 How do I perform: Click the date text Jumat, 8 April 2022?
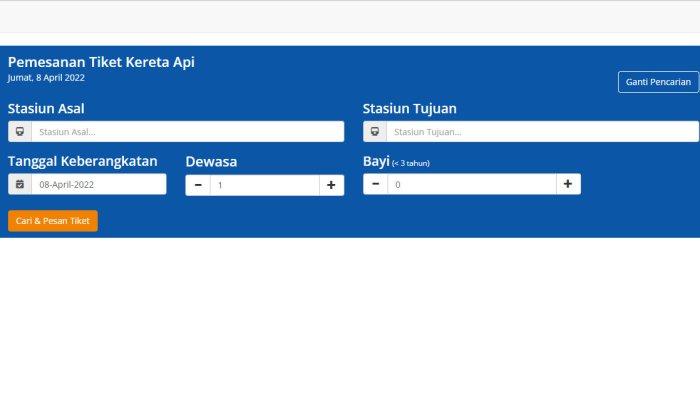pyautogui.click(x=46, y=78)
